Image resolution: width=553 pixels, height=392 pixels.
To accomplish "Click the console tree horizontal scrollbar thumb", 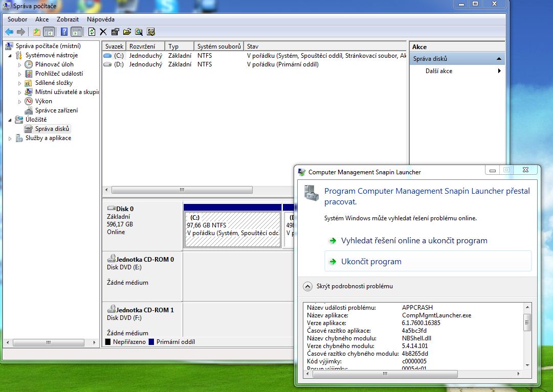I will 49,342.
